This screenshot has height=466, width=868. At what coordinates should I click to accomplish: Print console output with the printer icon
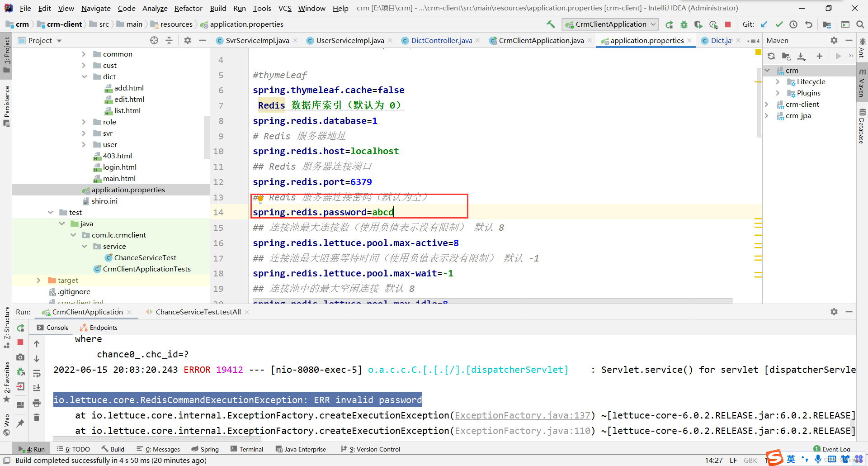pyautogui.click(x=37, y=403)
